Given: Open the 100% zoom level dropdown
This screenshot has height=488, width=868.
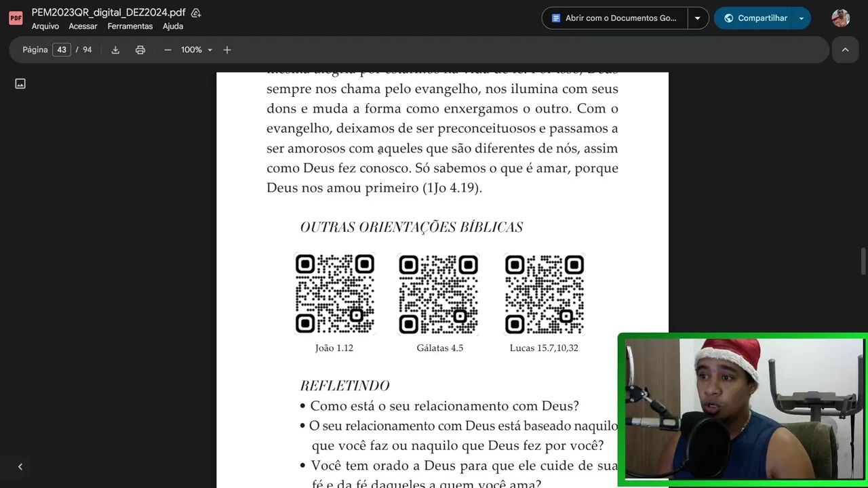Looking at the screenshot, I should 197,49.
